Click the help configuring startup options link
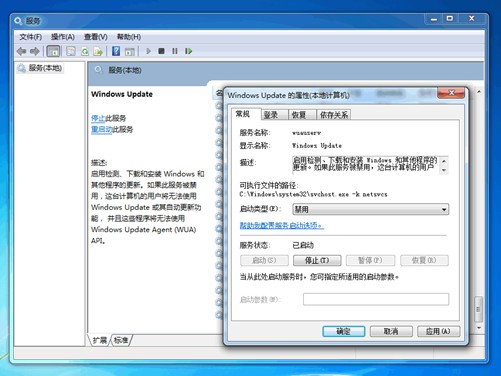 click(x=282, y=226)
